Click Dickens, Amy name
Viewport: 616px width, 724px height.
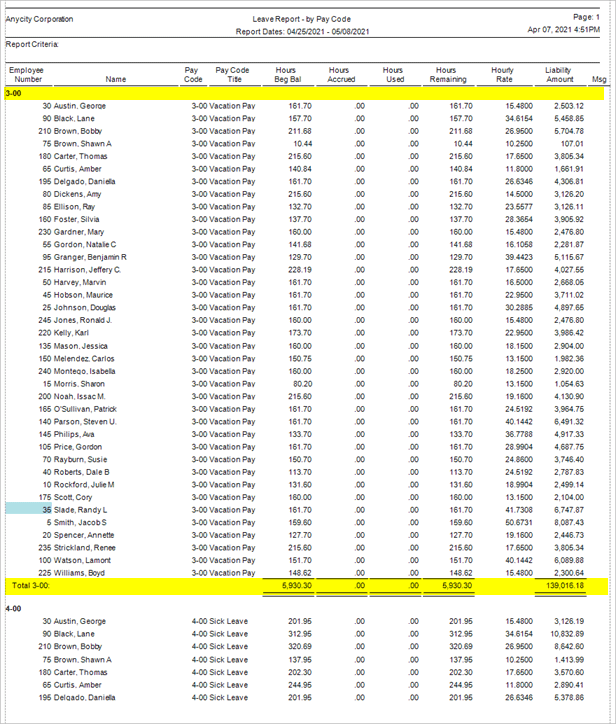pyautogui.click(x=77, y=194)
